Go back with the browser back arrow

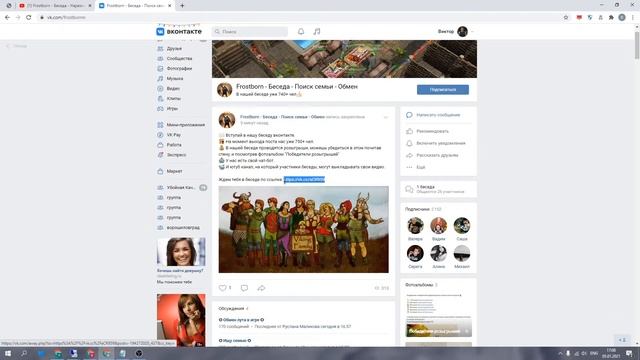(7, 18)
